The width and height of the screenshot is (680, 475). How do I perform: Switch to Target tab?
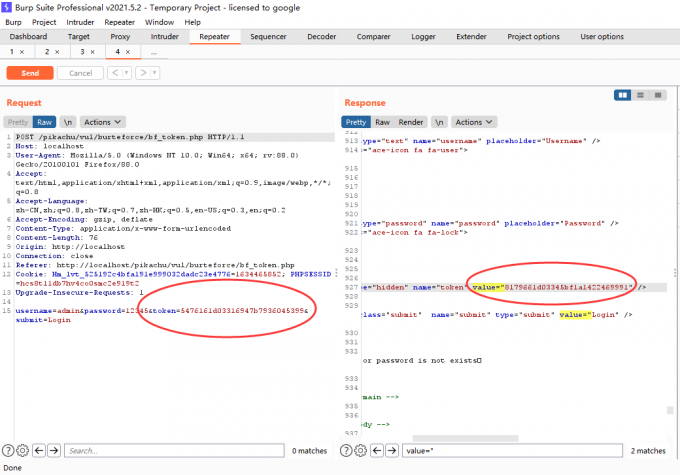(x=78, y=37)
